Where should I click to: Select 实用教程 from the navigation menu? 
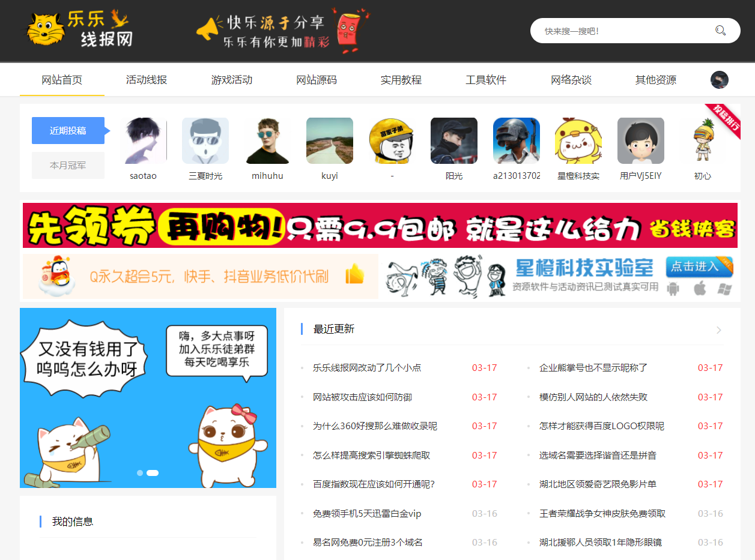(x=401, y=79)
